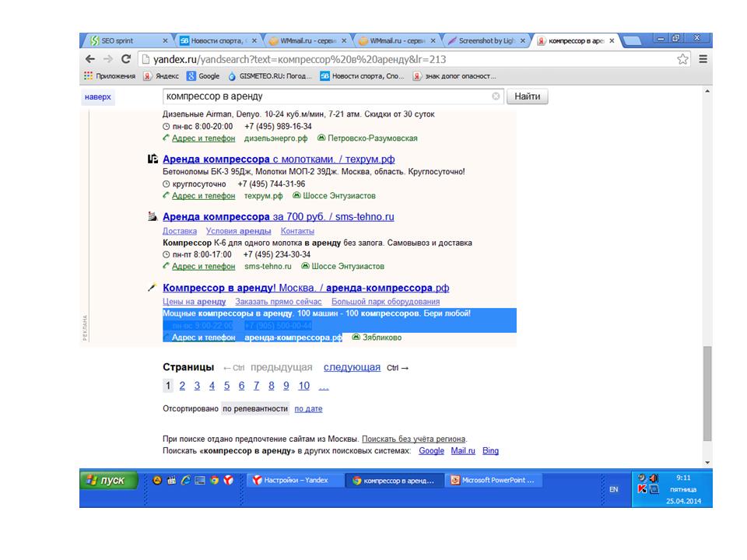The width and height of the screenshot is (747, 560).
Task: Open the пуск Start menu
Action: tap(109, 480)
